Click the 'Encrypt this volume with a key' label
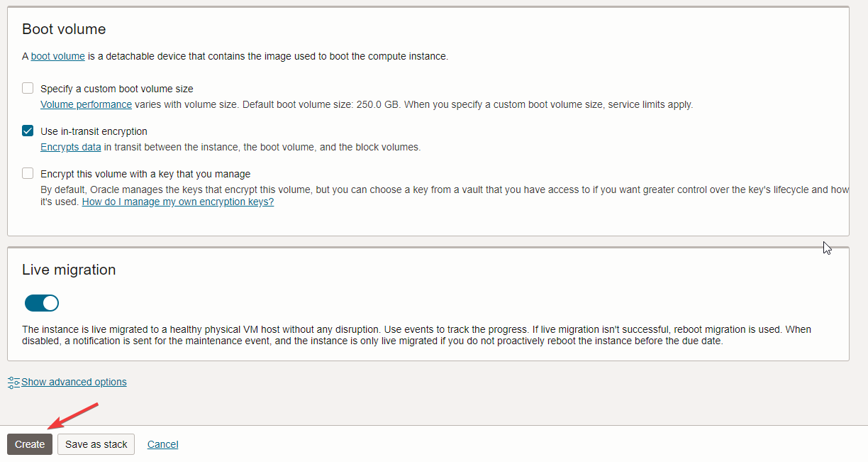Screen dimensions: 868x462 (x=145, y=174)
